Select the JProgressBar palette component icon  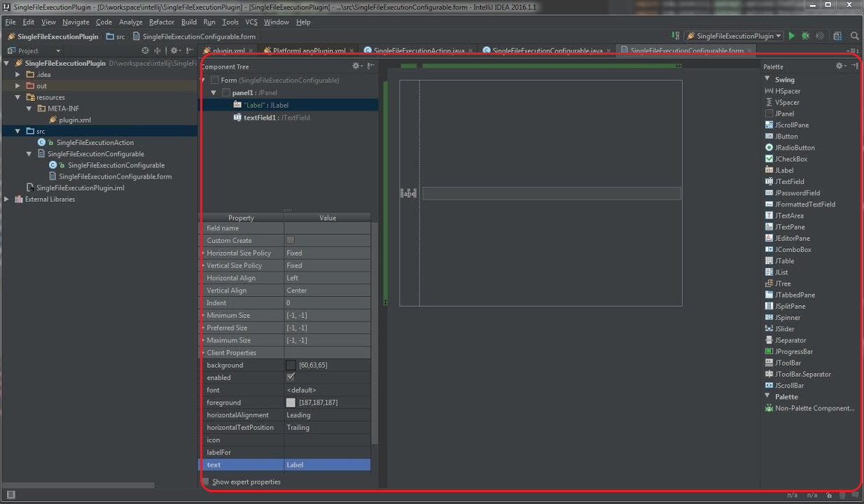769,351
